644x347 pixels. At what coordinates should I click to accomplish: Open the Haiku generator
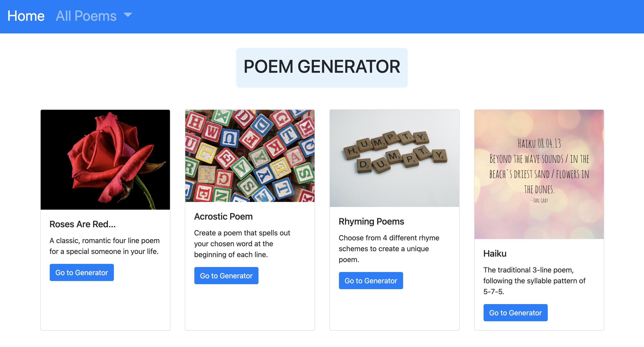pos(515,312)
